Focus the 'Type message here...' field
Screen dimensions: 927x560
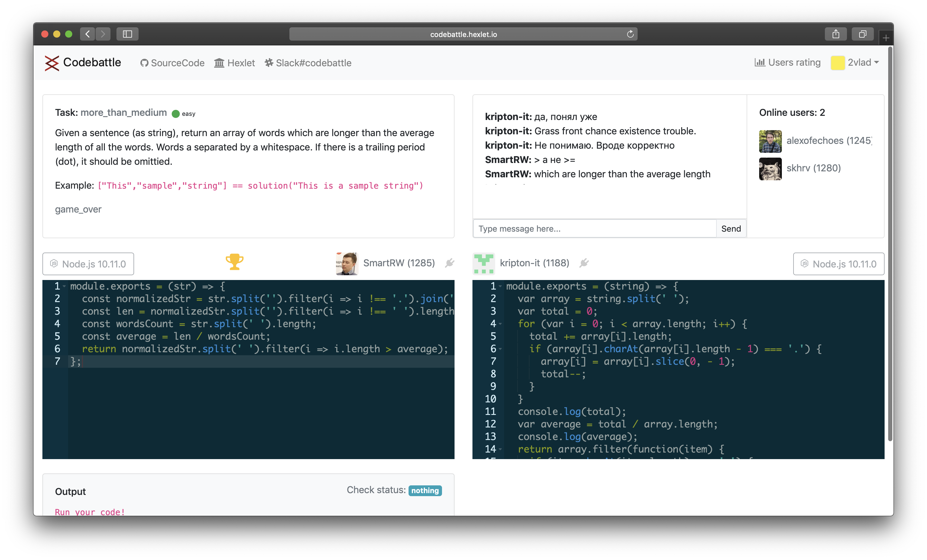coord(594,229)
